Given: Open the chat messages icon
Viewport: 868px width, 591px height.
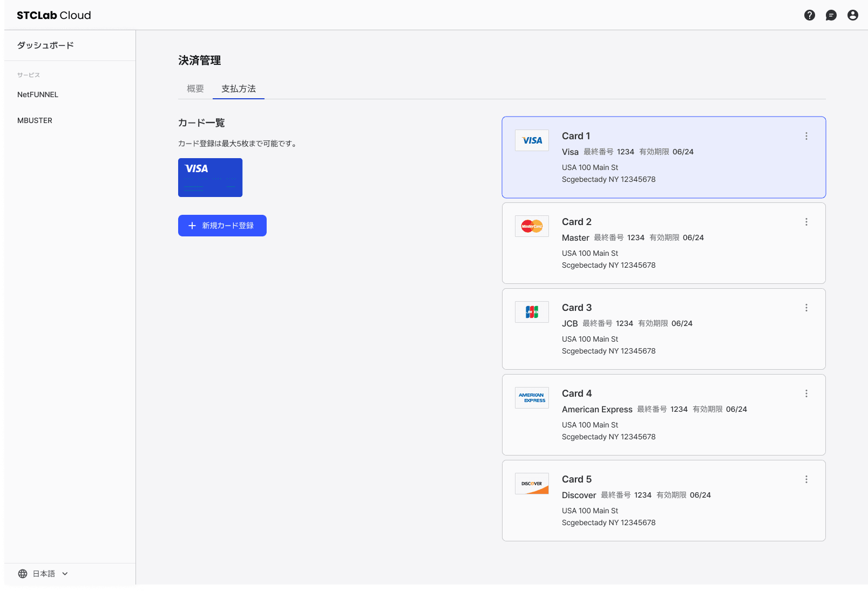Looking at the screenshot, I should [831, 15].
